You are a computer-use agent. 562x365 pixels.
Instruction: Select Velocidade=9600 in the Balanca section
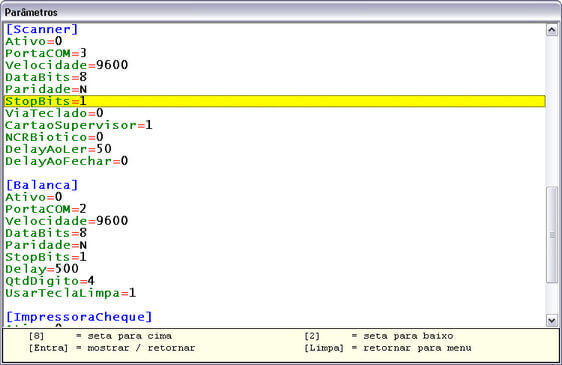click(67, 221)
